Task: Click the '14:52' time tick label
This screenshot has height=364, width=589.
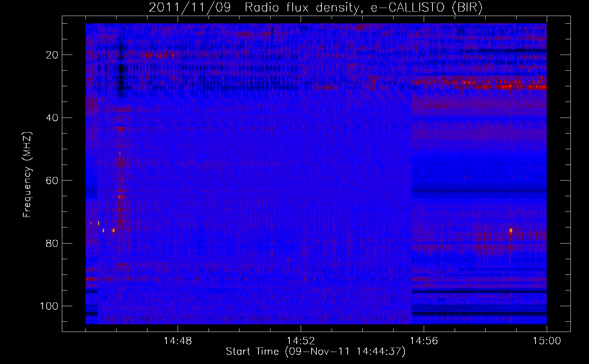Action: click(301, 341)
